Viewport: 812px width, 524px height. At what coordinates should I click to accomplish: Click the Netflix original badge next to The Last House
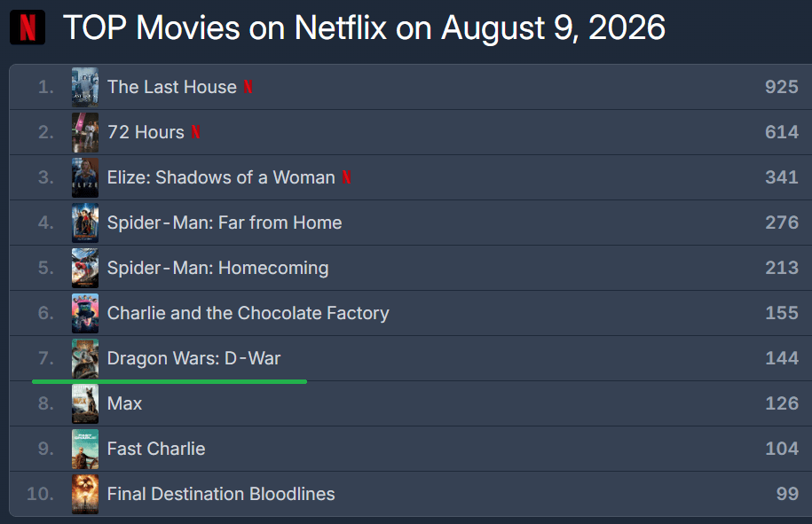click(248, 87)
